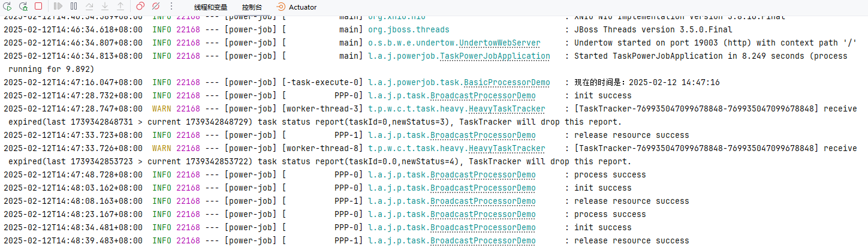This screenshot has width=868, height=250.
Task: Click the Resume Program icon
Action: click(x=58, y=7)
